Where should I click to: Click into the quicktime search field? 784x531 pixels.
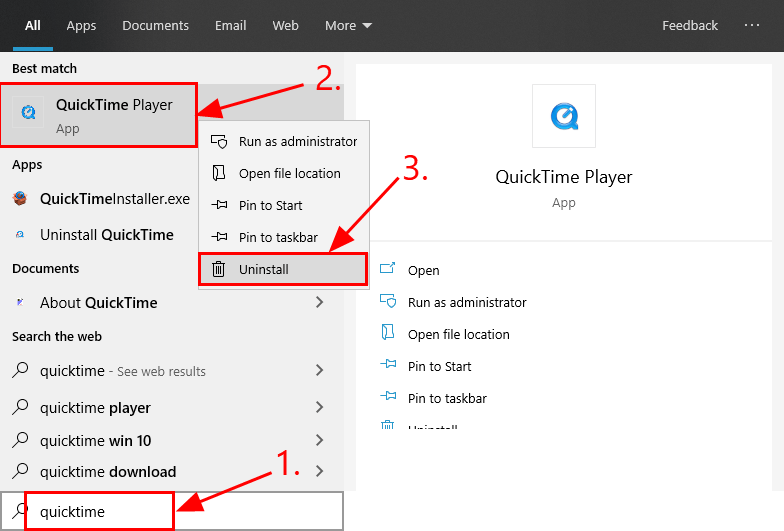point(172,511)
